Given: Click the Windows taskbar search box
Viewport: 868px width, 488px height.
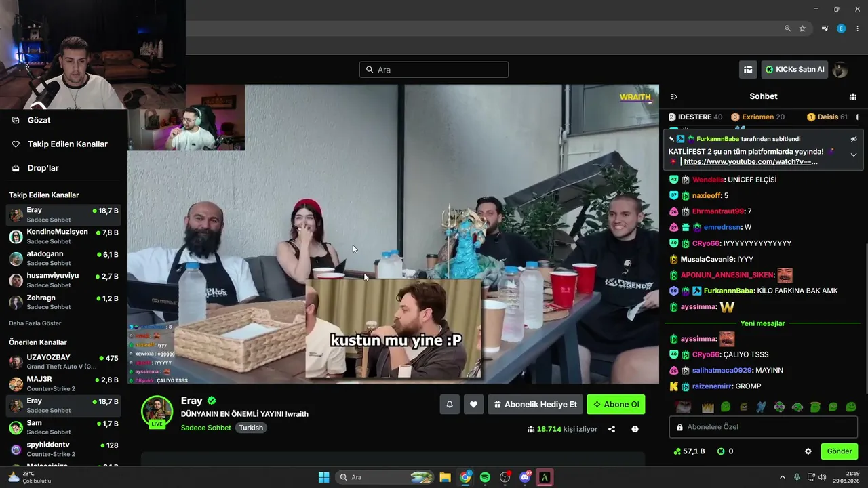Looking at the screenshot, I should 385,477.
